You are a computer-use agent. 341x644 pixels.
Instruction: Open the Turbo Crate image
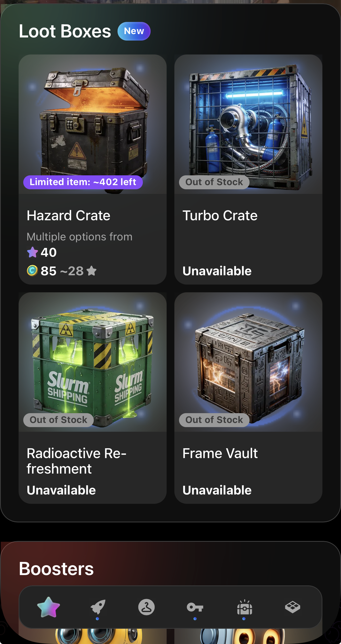(248, 124)
